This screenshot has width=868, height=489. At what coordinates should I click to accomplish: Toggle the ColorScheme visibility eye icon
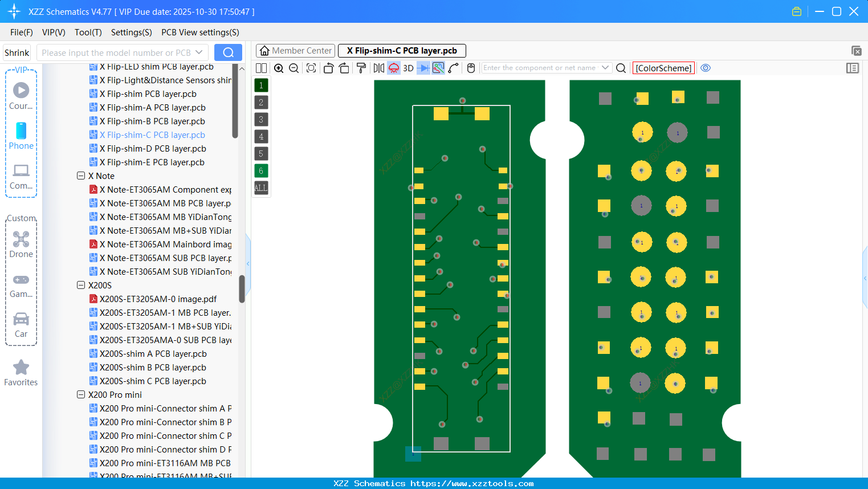(706, 68)
